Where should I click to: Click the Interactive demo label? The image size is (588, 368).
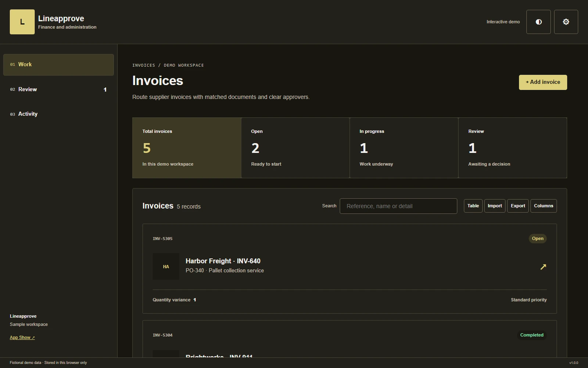pos(503,22)
